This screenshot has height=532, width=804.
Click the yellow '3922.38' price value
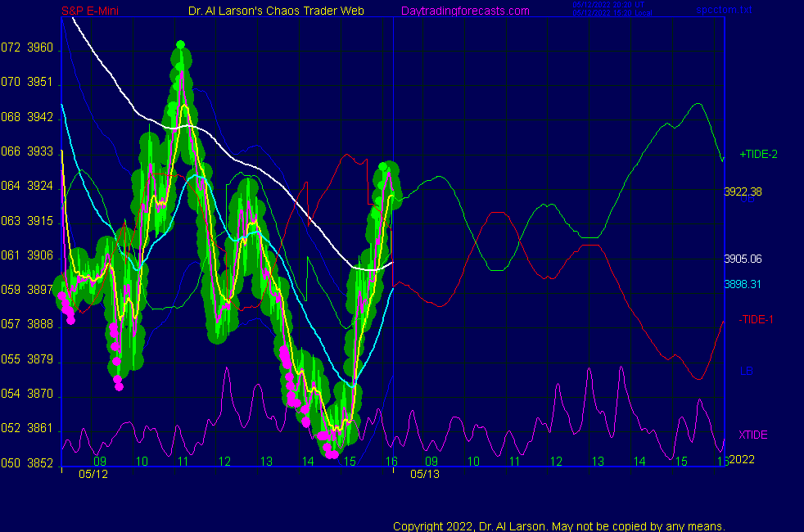[743, 192]
